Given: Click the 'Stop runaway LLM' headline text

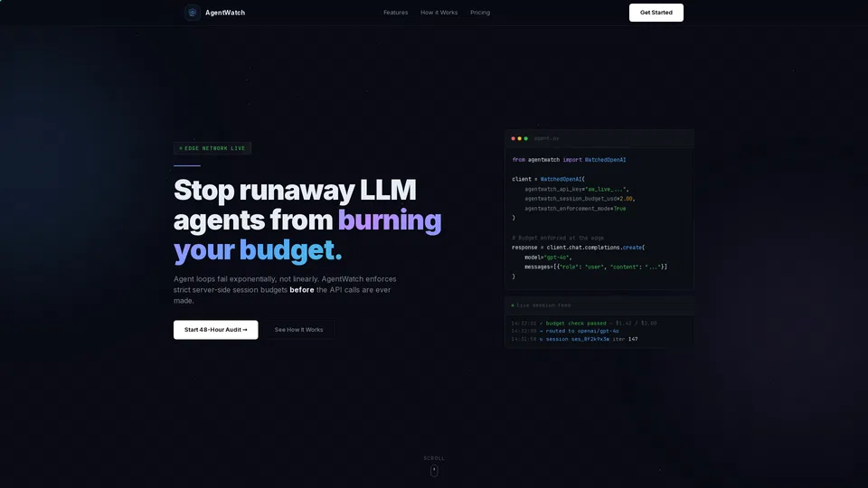Looking at the screenshot, I should [295, 190].
